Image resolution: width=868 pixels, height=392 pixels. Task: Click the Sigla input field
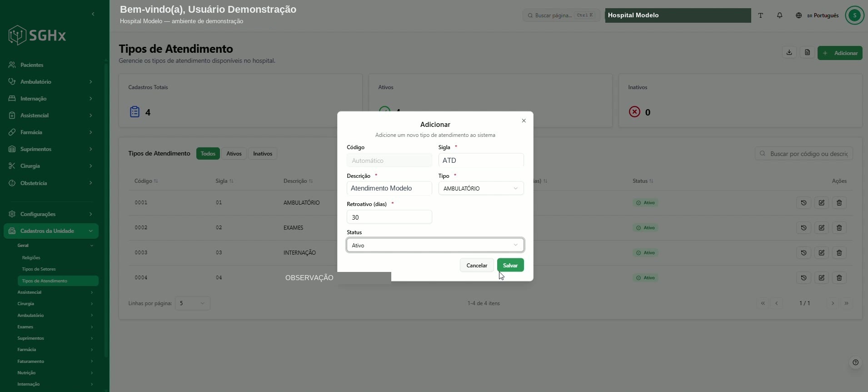click(481, 160)
